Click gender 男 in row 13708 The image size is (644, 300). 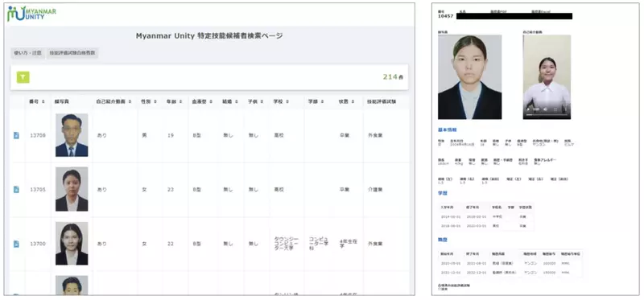[144, 135]
